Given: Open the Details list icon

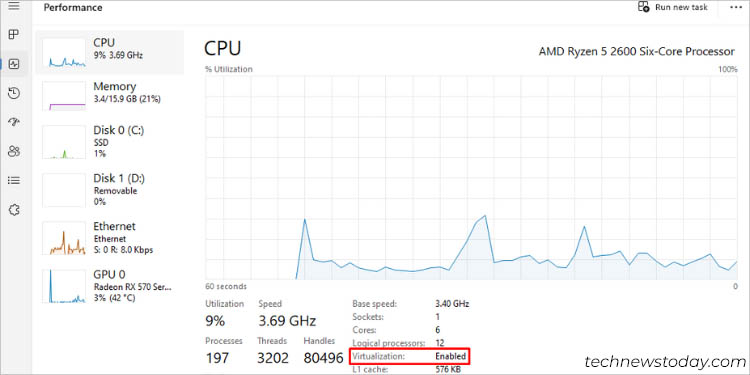Looking at the screenshot, I should (x=14, y=180).
